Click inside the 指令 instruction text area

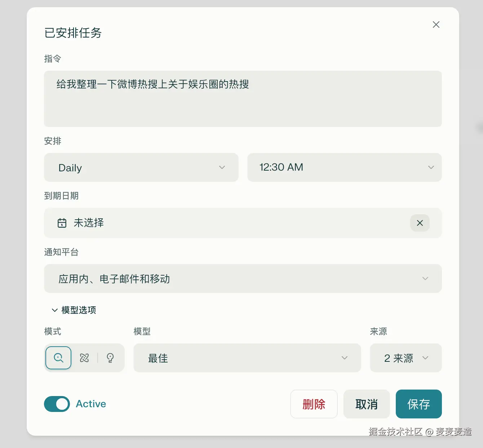click(243, 99)
